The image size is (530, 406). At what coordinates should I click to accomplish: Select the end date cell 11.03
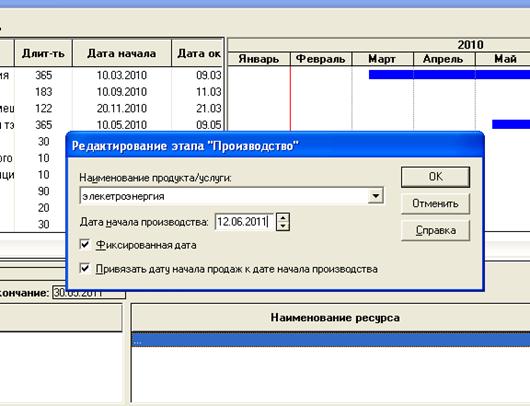tap(198, 92)
